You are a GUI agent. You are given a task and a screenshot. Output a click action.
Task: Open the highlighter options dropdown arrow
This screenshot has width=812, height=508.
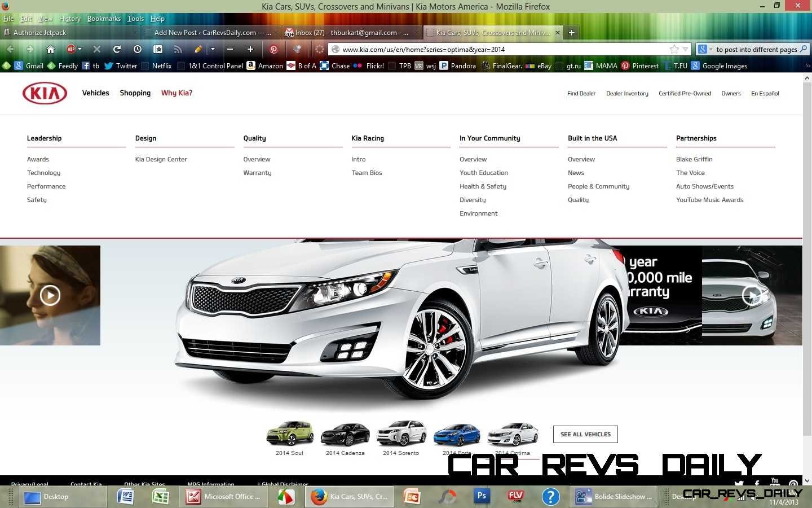coord(213,49)
